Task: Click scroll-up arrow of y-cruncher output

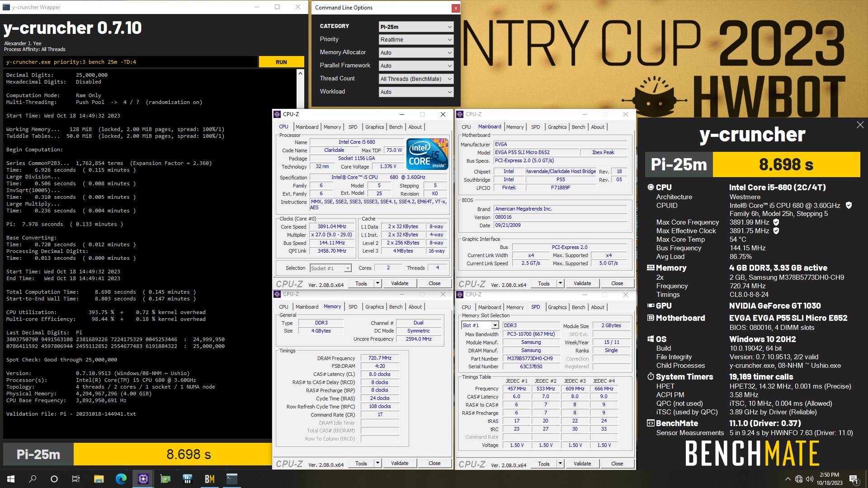Action: coord(300,73)
